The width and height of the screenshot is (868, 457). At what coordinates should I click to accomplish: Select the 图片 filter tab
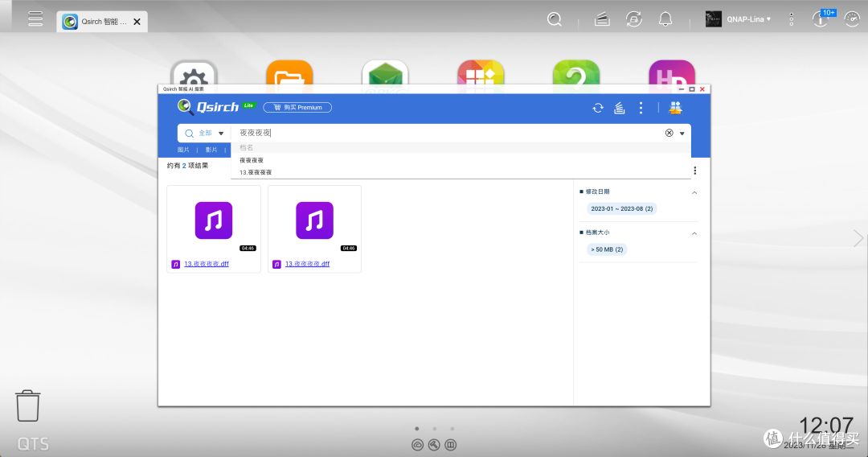pyautogui.click(x=183, y=150)
